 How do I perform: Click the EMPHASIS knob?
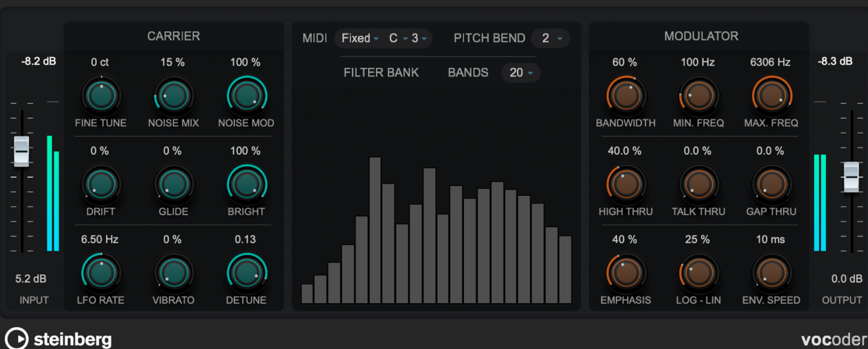(625, 272)
